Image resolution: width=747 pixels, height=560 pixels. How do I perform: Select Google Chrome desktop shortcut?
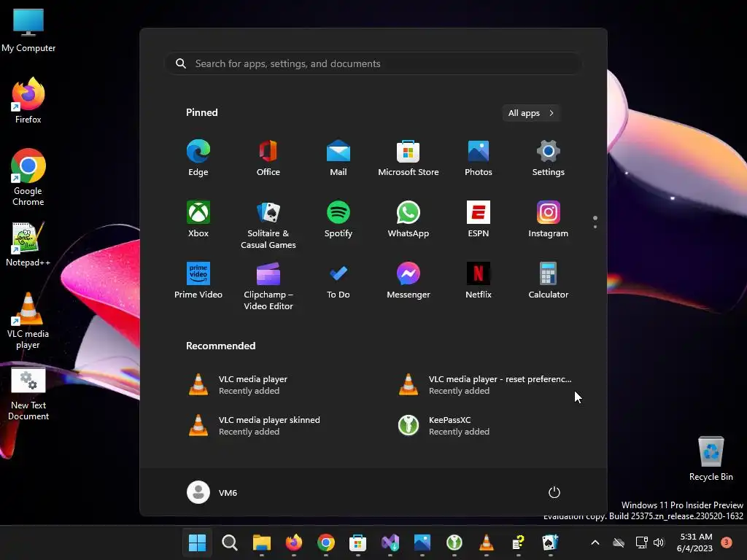[28, 177]
